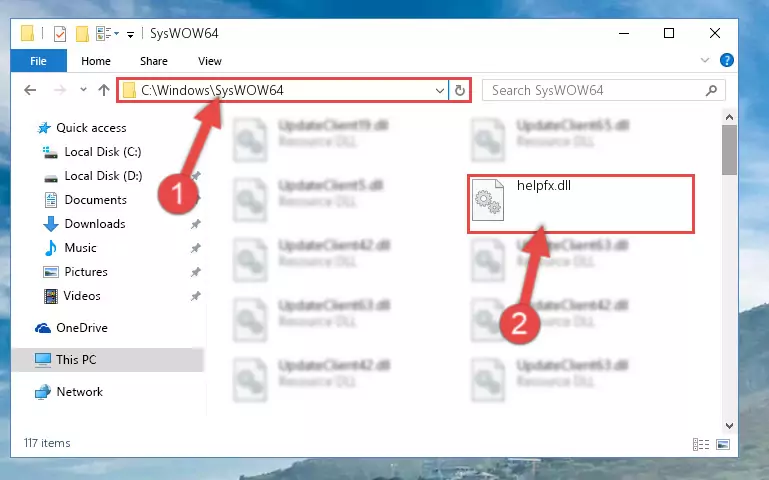
Task: Open Documents in the sidebar
Action: pyautogui.click(x=96, y=200)
